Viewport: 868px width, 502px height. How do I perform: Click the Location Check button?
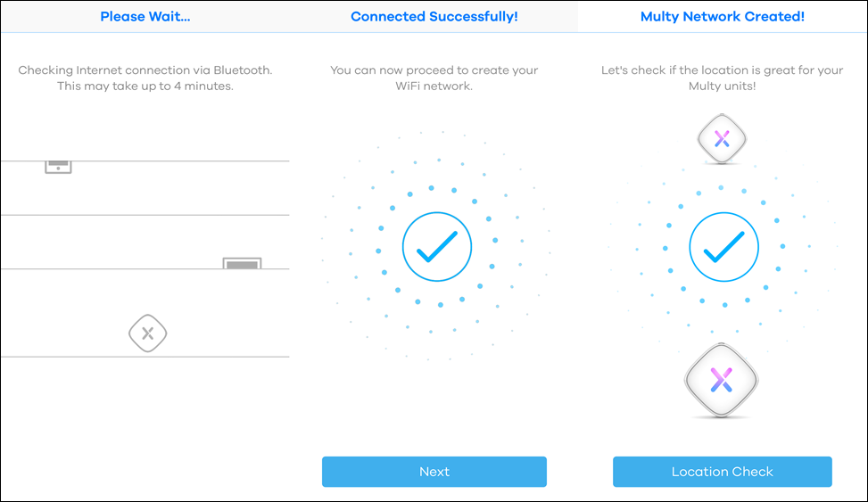(722, 472)
